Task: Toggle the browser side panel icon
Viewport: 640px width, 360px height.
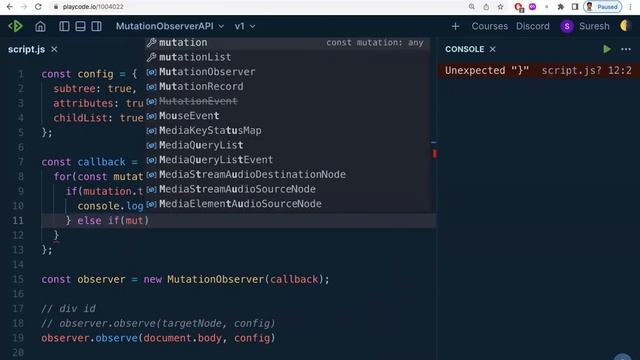Action: [575, 7]
